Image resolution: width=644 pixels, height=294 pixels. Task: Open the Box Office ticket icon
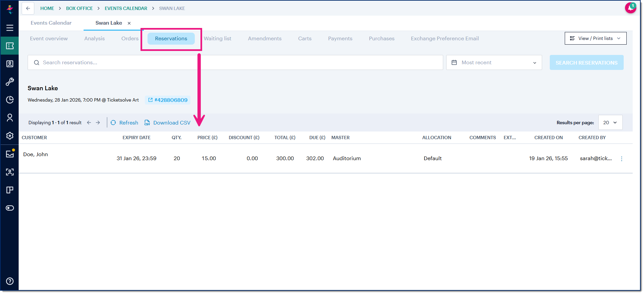pyautogui.click(x=10, y=46)
